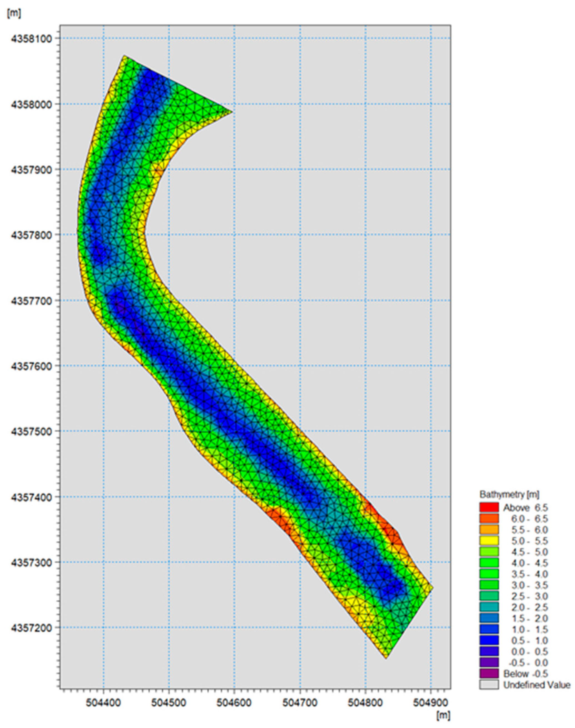The image size is (575, 728).
Task: Click the '6.0 - 6.5' legend color swatch
Action: (x=489, y=519)
